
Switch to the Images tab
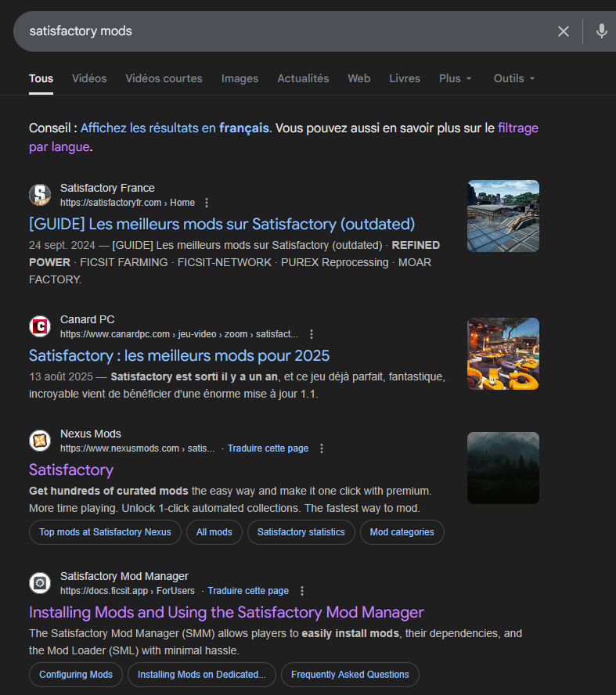(x=240, y=78)
